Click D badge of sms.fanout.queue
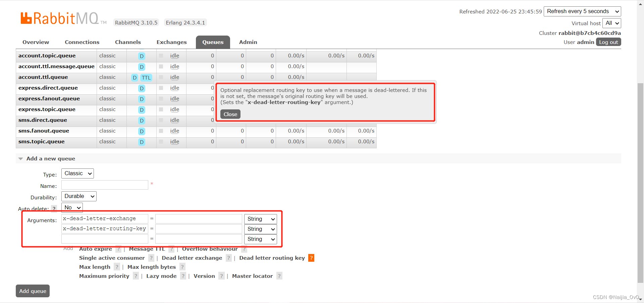 coord(142,131)
